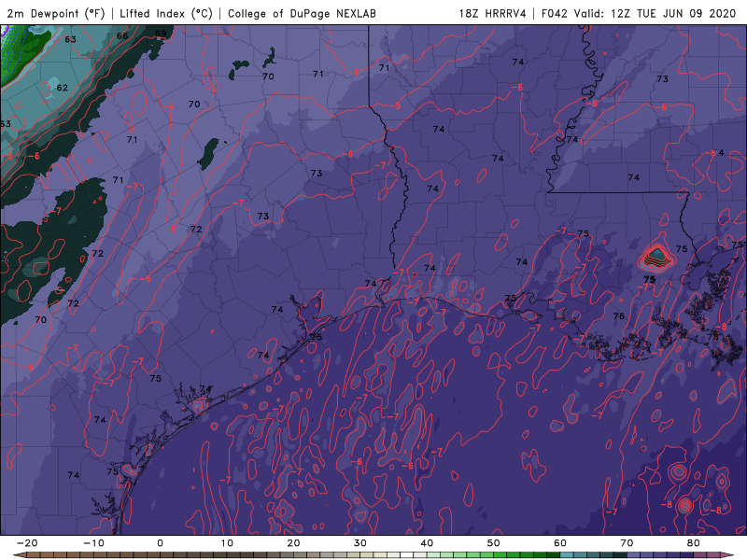Screen dimensions: 747x560
Task: Click the "12Z TUE JUN 09 2020" valid time
Action: (673, 13)
